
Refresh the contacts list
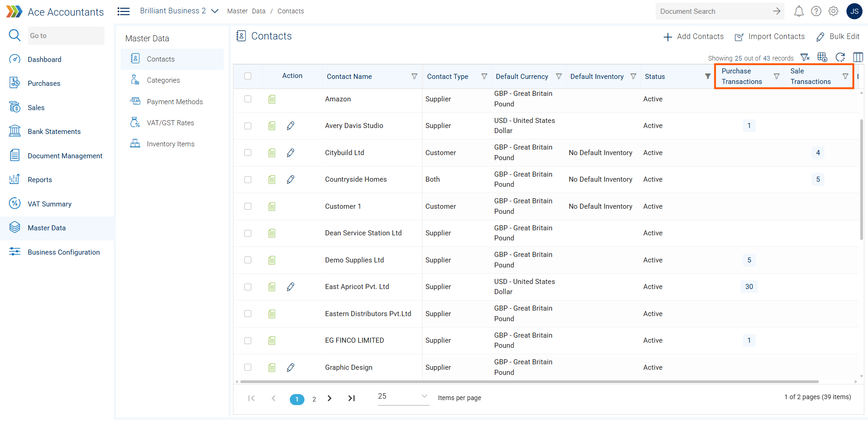point(840,57)
